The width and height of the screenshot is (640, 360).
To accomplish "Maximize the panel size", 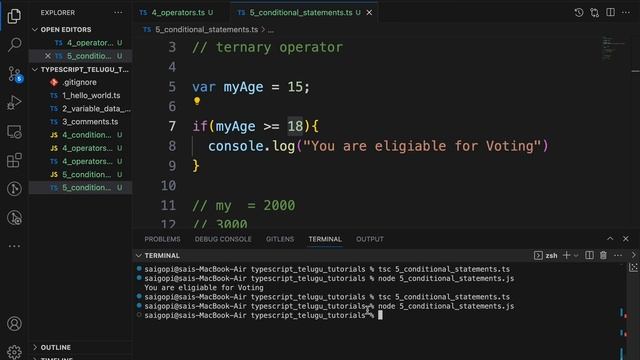I will point(610,239).
